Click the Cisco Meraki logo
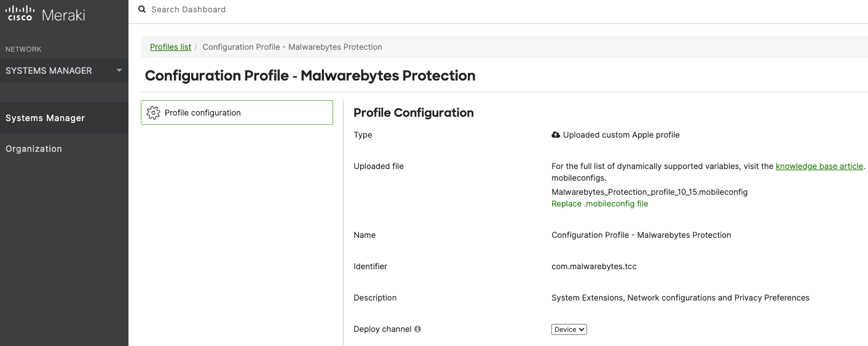This screenshot has width=868, height=346. pyautogui.click(x=45, y=15)
